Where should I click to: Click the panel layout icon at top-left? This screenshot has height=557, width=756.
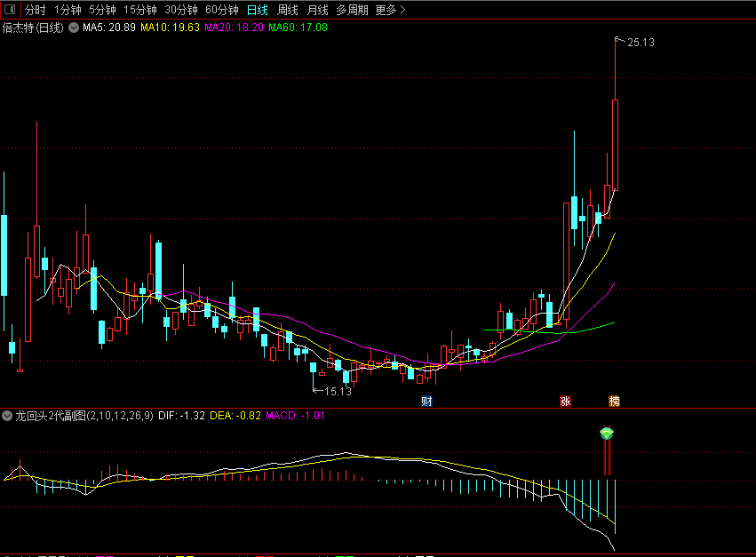tap(9, 9)
